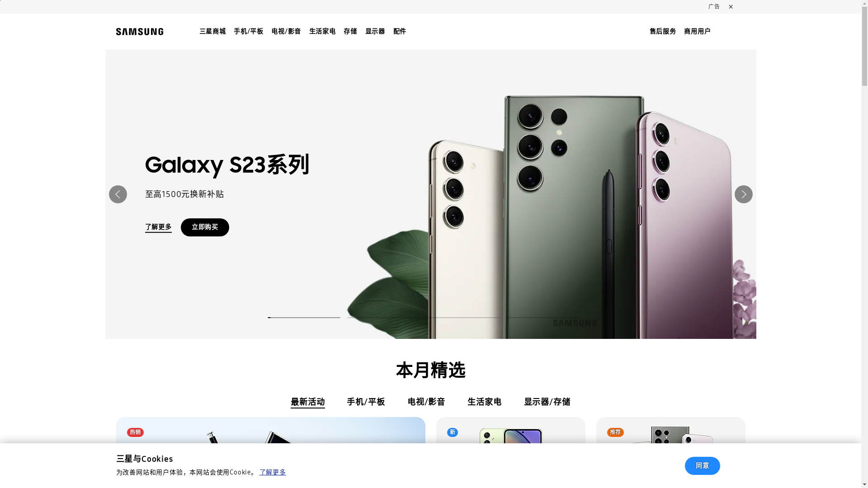
Task: Select the 手机/平板 tab under 本月精选
Action: (366, 402)
